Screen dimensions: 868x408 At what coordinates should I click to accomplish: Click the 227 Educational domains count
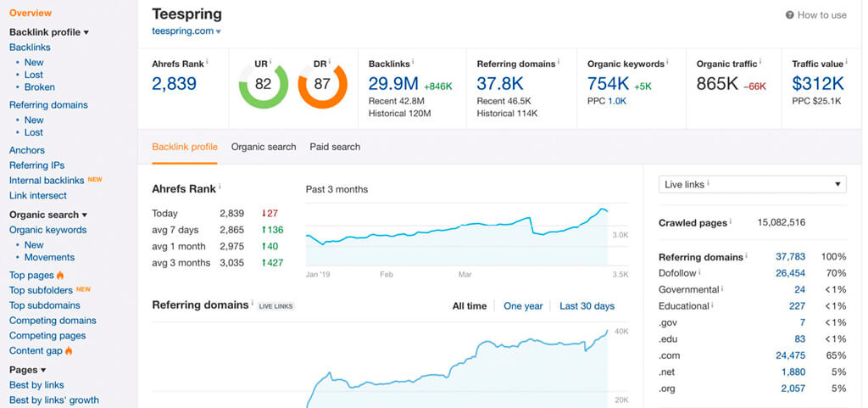[798, 306]
